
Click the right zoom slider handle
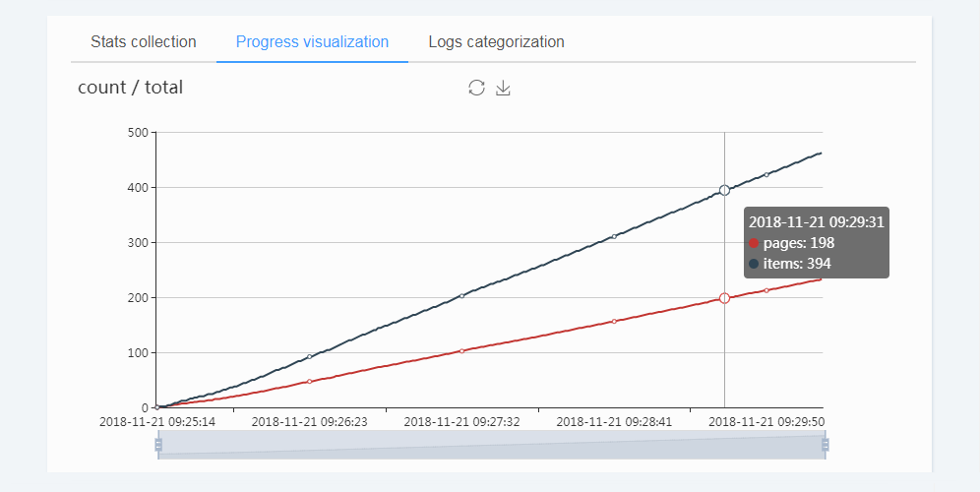tap(825, 445)
